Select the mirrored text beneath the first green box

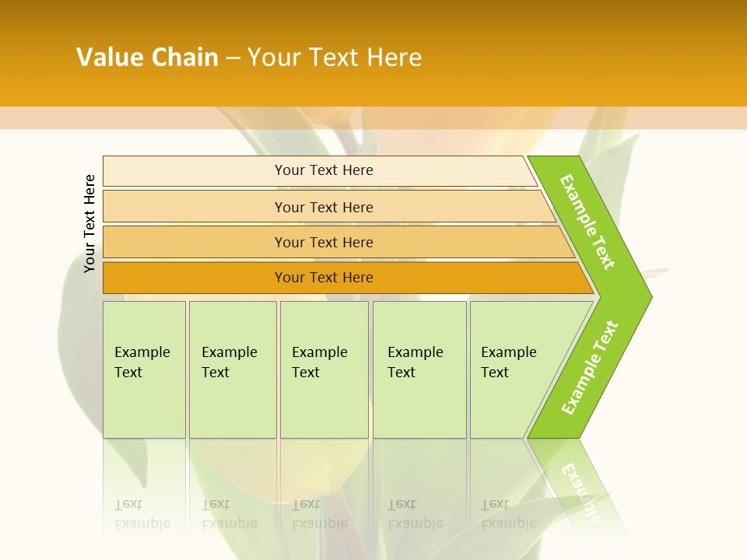[143, 514]
